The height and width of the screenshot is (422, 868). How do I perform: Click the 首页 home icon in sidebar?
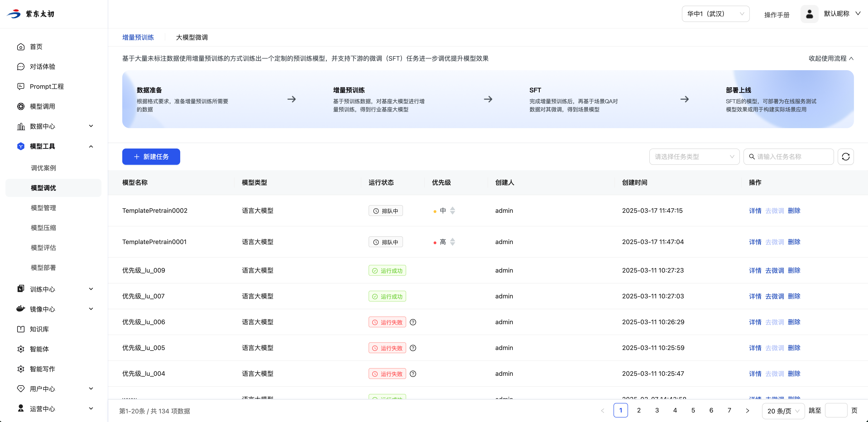click(21, 47)
